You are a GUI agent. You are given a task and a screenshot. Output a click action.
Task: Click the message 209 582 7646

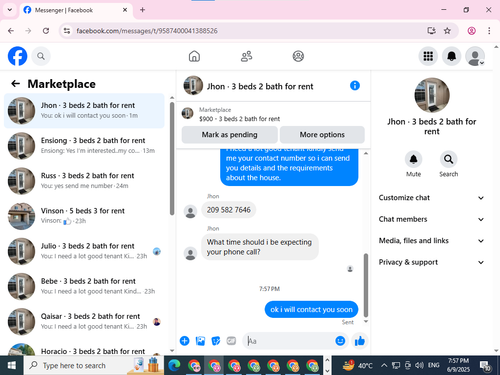point(229,210)
